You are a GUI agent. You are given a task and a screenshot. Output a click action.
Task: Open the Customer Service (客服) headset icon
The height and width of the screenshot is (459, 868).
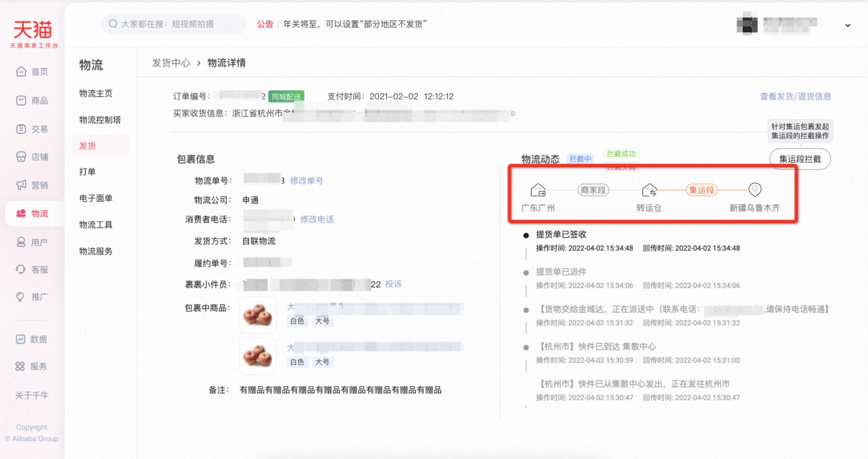(21, 269)
